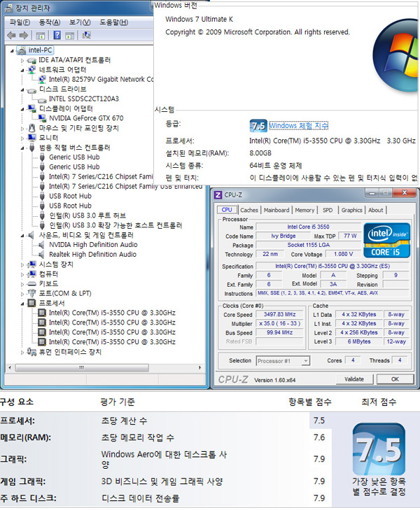Screen dimensions: 420x510
Task: Click the Specification i5-3550 field in CPU-Z
Action: 332,266
